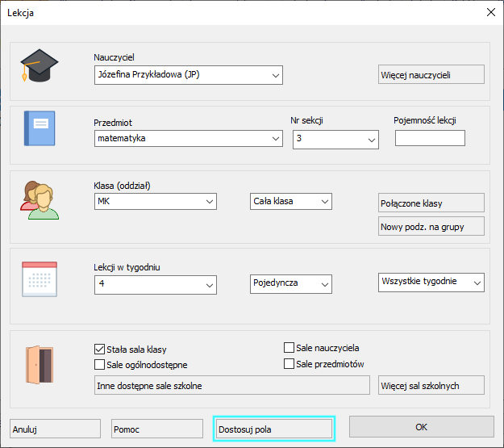
Task: Confirm the lesson with OK
Action: (x=421, y=427)
